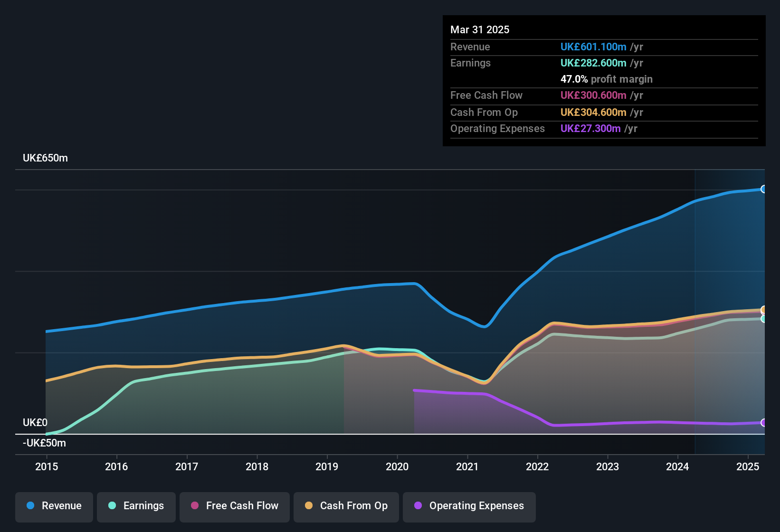Image resolution: width=780 pixels, height=532 pixels.
Task: Select the blue Revenue legend dot icon
Action: (x=30, y=506)
